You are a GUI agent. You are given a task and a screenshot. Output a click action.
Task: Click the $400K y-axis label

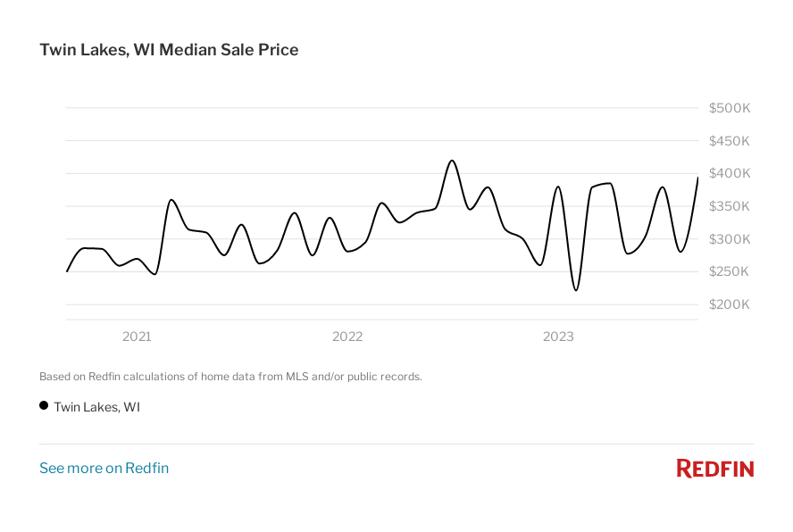(730, 173)
